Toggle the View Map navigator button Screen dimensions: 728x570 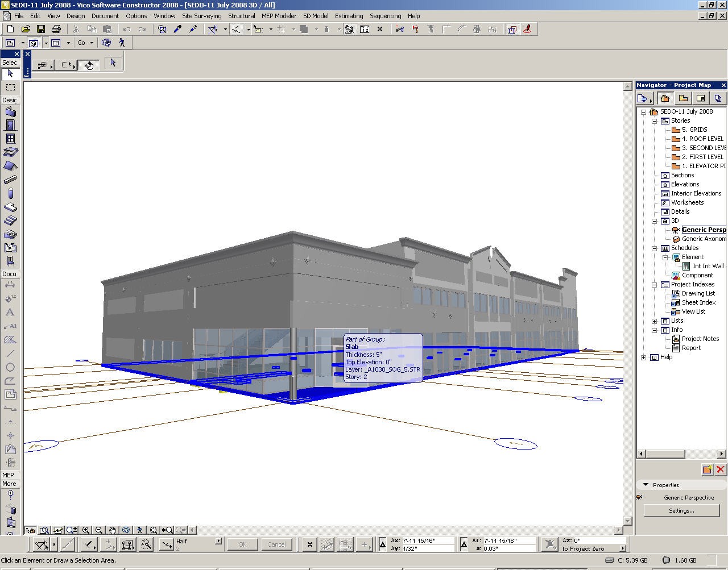tap(682, 98)
